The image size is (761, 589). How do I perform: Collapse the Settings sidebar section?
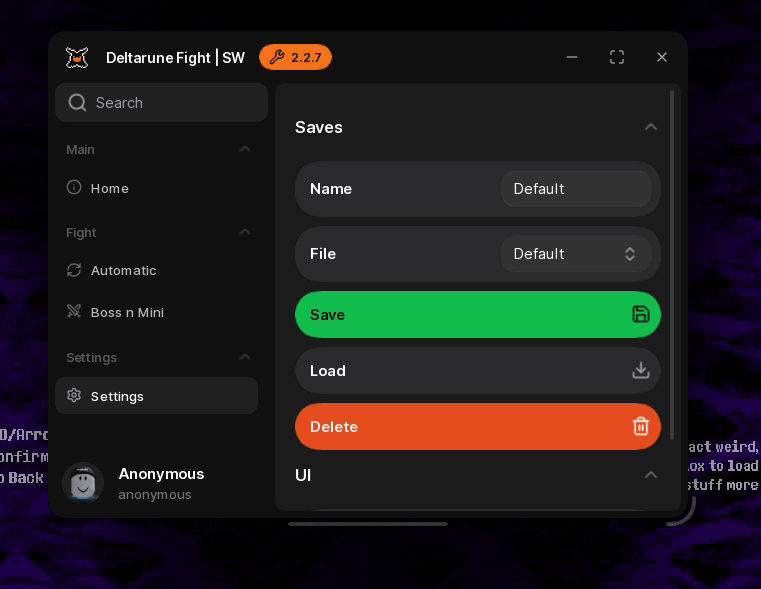pos(245,357)
